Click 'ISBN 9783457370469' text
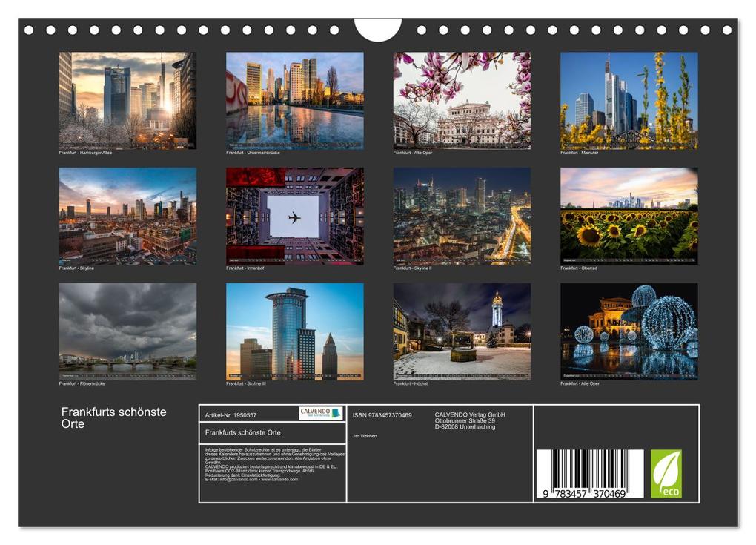 [382, 415]
